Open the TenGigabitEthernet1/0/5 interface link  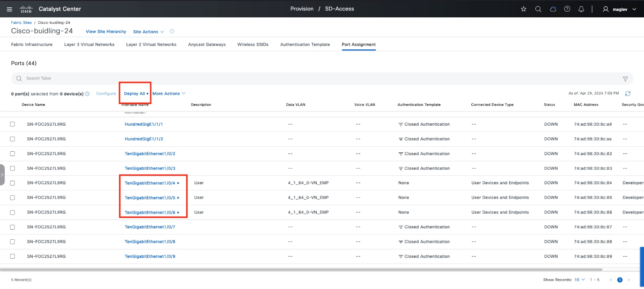coord(150,198)
